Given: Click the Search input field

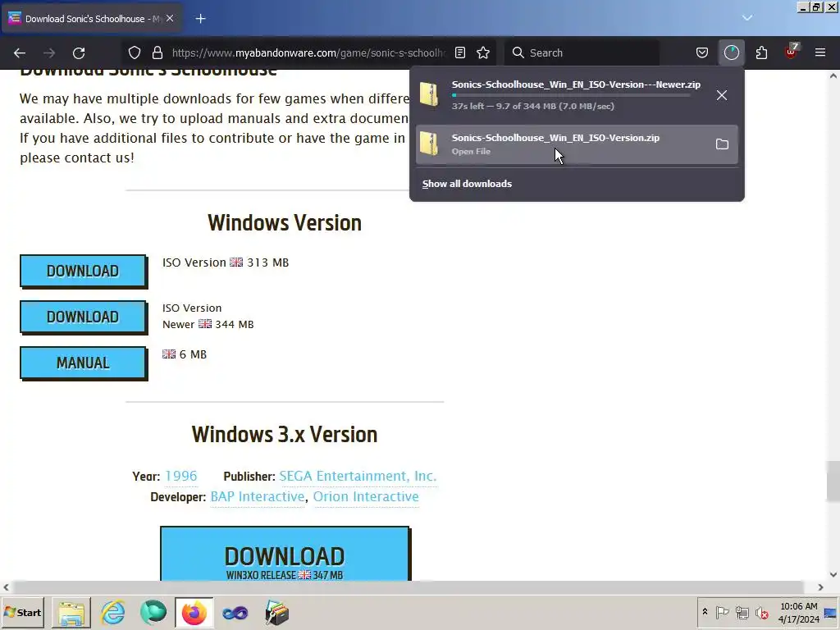Looking at the screenshot, I should 582,52.
